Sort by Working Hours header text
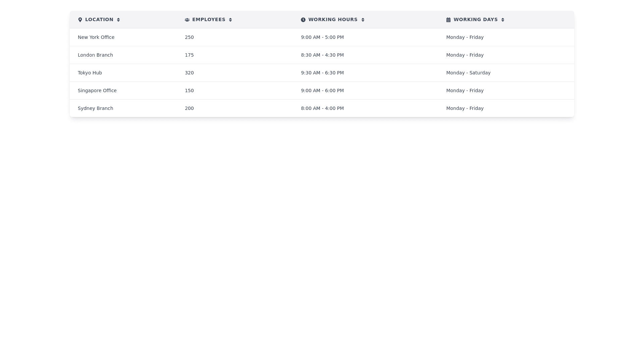The image size is (644, 362). click(333, 19)
